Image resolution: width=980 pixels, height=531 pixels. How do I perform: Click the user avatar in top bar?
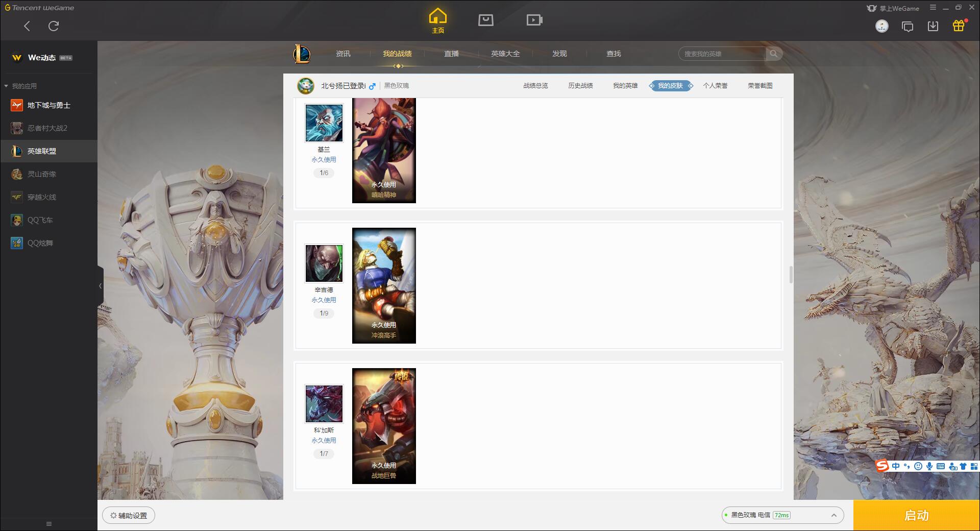(x=882, y=26)
